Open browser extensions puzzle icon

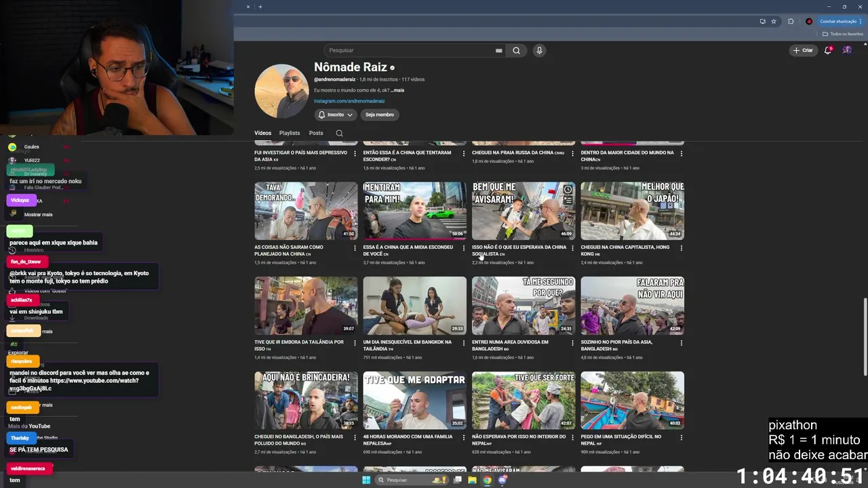pyautogui.click(x=791, y=21)
